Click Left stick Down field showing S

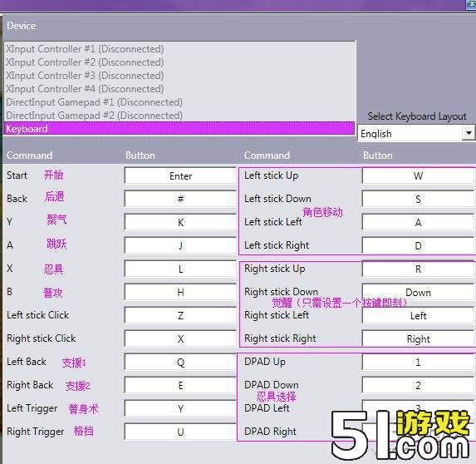pos(418,199)
